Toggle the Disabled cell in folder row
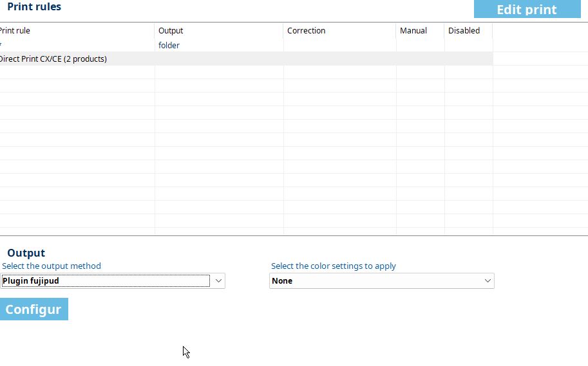Image resolution: width=588 pixels, height=366 pixels. (468, 46)
